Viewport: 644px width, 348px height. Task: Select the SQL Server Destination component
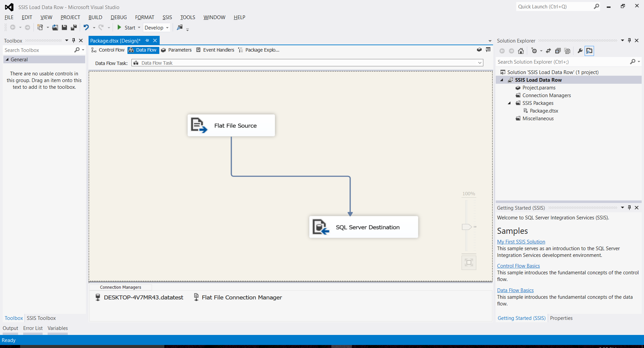[364, 227]
